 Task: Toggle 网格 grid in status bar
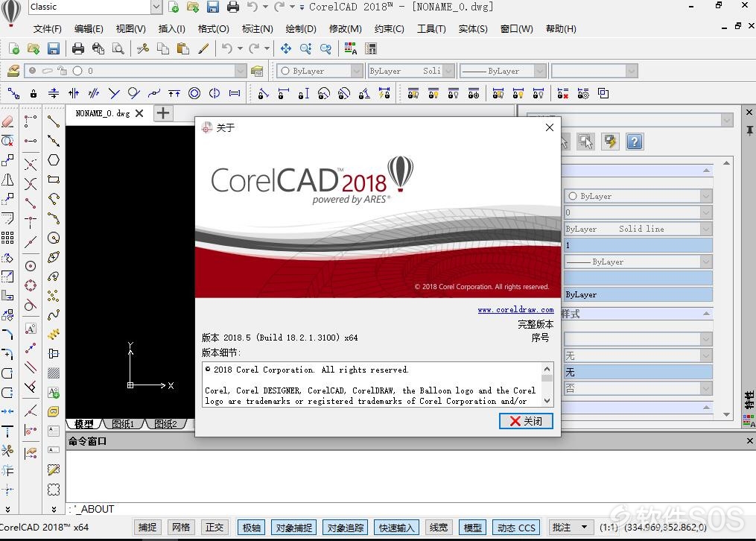click(181, 528)
